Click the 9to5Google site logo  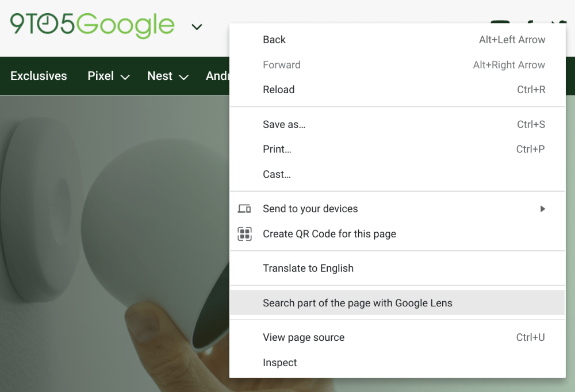tap(92, 25)
